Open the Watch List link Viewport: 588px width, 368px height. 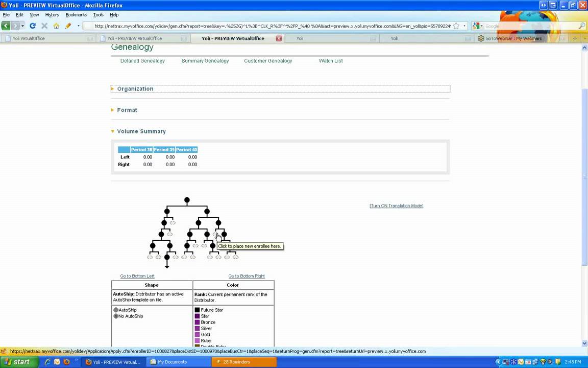(x=331, y=61)
